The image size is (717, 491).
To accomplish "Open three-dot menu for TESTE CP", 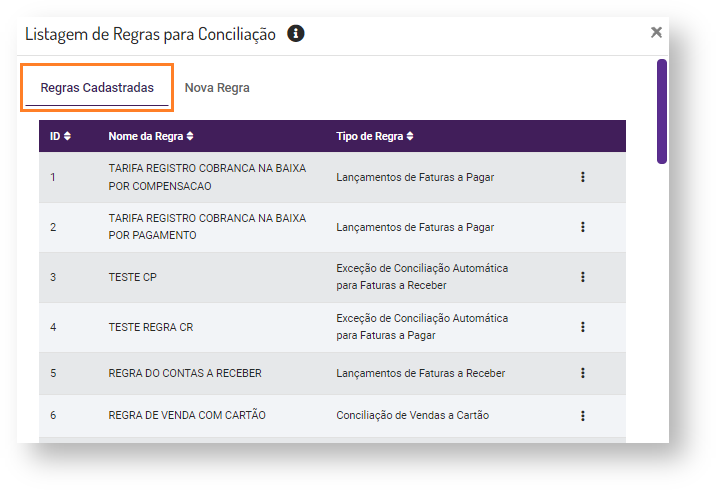I will tap(582, 277).
